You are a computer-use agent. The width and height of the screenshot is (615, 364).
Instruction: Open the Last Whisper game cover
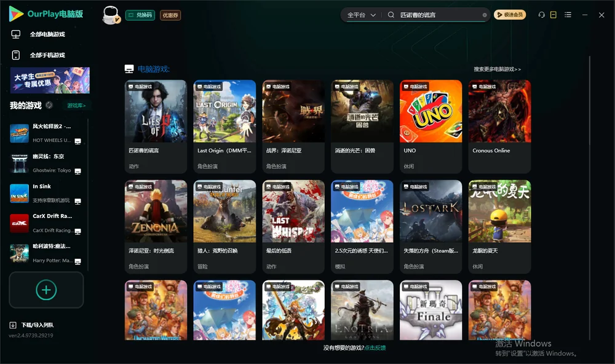click(293, 211)
